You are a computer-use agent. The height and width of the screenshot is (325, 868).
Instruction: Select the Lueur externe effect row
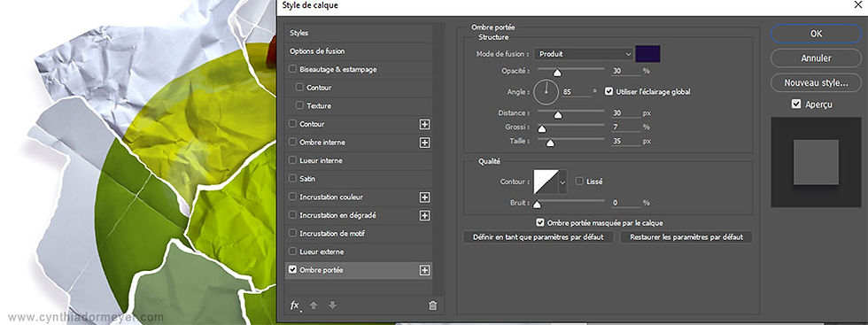(358, 251)
